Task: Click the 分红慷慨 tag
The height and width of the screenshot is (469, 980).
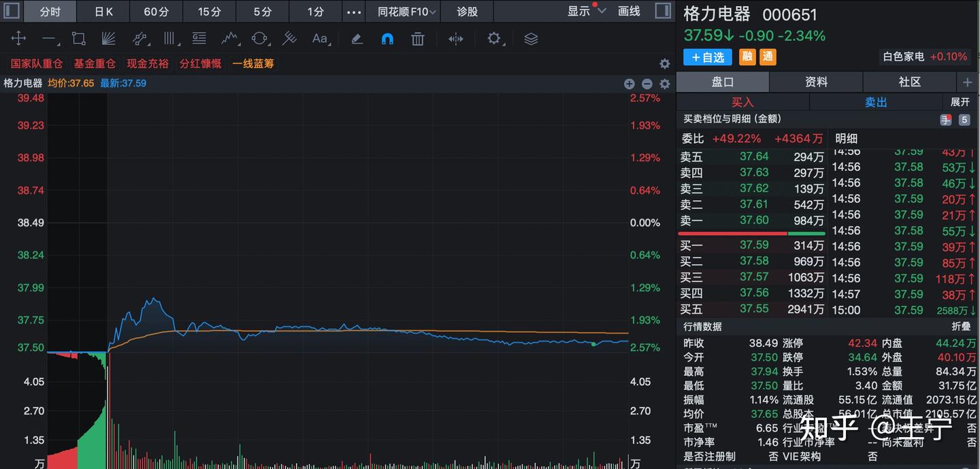Action: tap(201, 64)
